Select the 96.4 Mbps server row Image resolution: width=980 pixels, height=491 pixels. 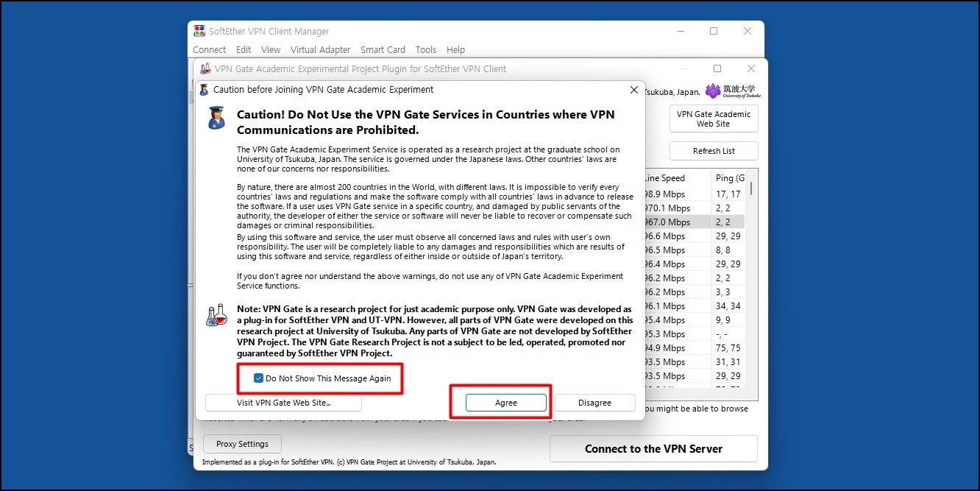click(695, 264)
